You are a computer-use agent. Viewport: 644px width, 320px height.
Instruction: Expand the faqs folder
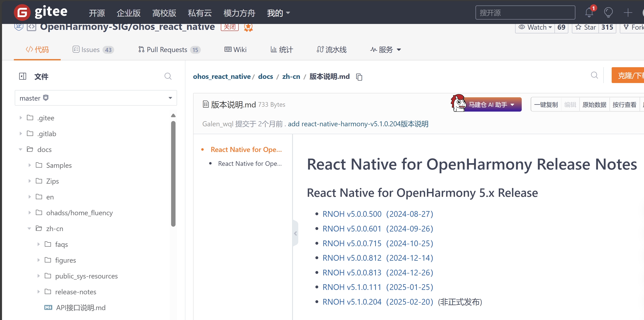38,244
